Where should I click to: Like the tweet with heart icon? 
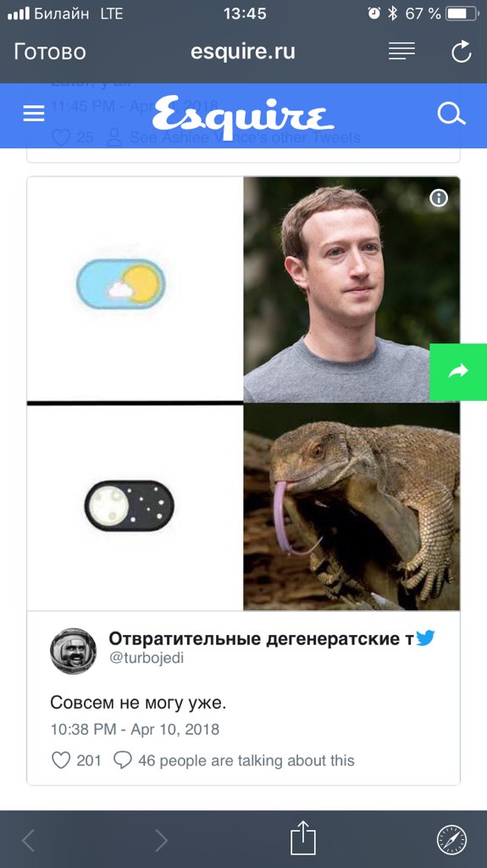tap(61, 760)
